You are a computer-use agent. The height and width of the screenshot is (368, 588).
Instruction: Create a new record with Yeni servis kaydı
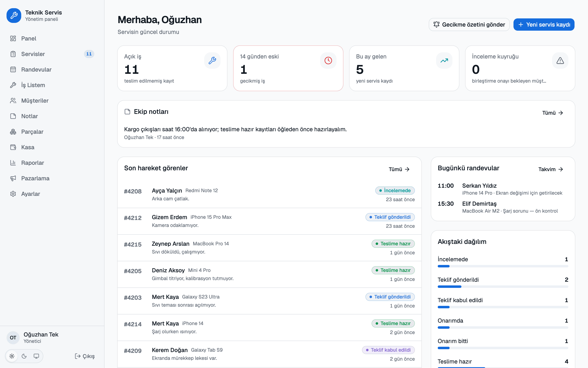coord(544,25)
